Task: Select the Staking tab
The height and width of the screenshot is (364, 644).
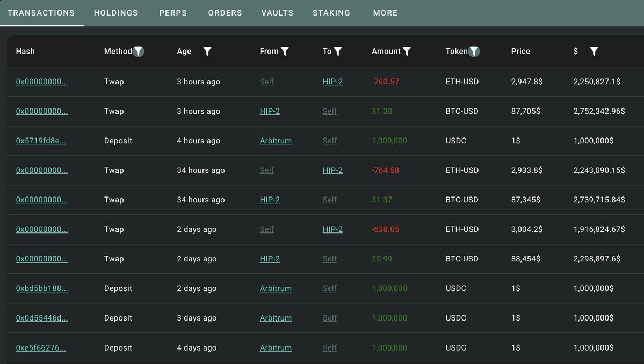Action: [x=331, y=13]
